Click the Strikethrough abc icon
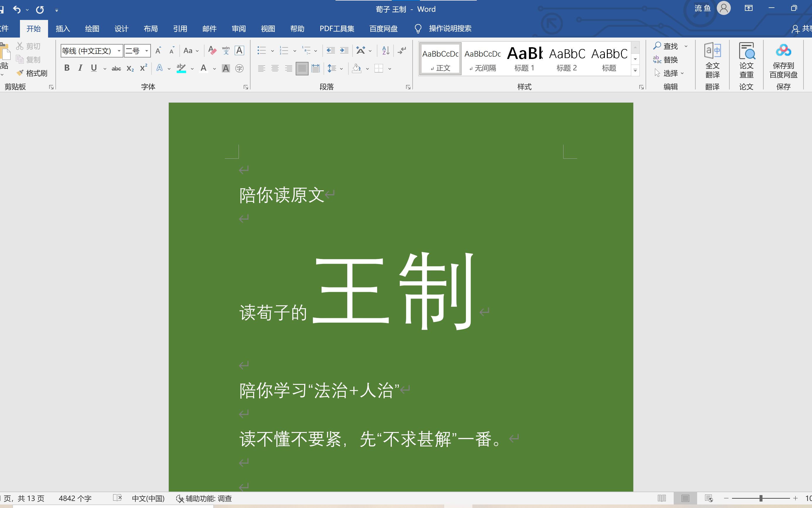The width and height of the screenshot is (812, 508). tap(116, 69)
